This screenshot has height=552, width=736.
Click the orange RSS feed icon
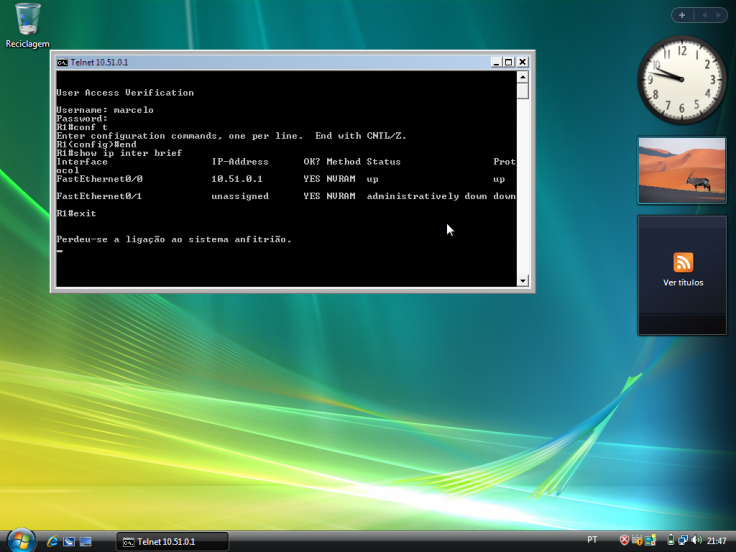point(683,262)
